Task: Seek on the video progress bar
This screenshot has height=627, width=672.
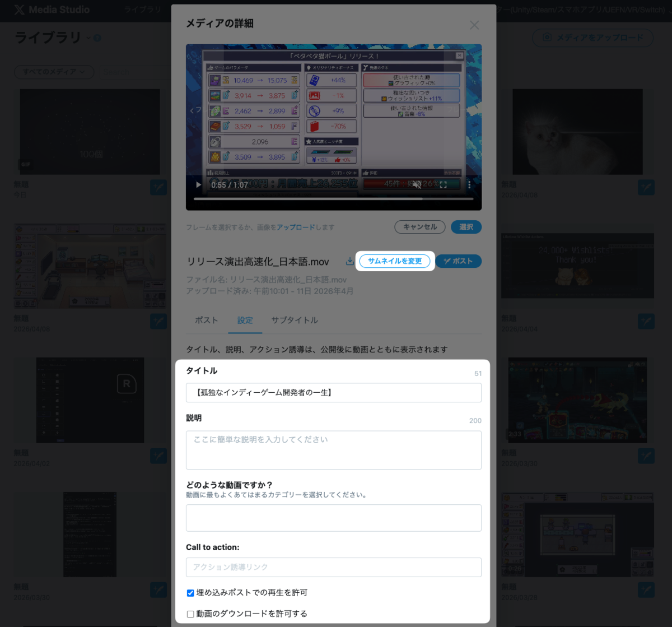Action: [x=333, y=198]
